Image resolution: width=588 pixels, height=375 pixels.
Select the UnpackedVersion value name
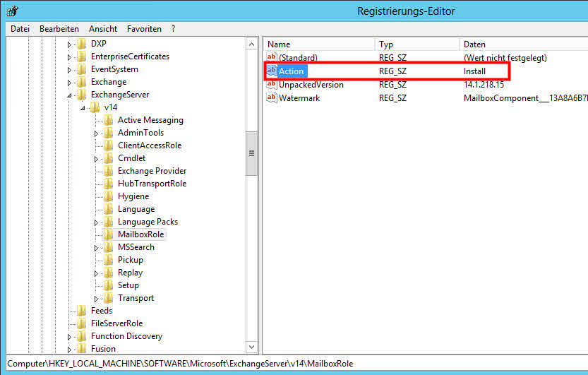click(x=311, y=85)
